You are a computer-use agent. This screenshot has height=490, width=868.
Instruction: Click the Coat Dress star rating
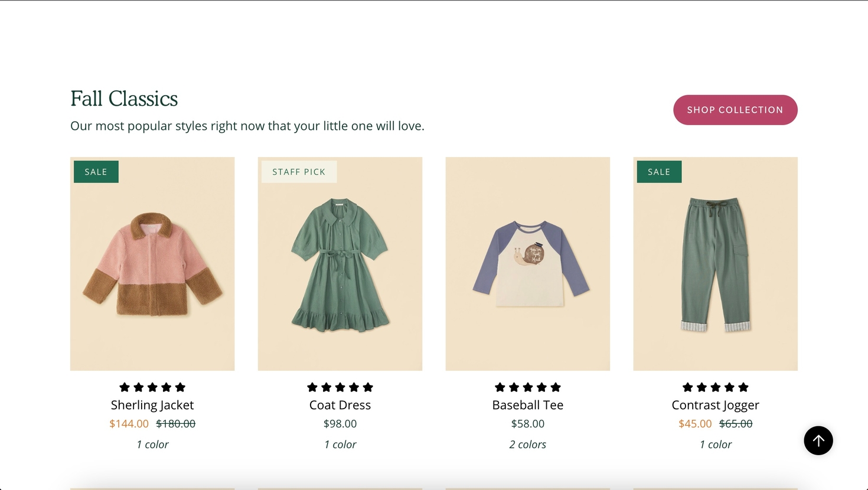[x=340, y=387]
